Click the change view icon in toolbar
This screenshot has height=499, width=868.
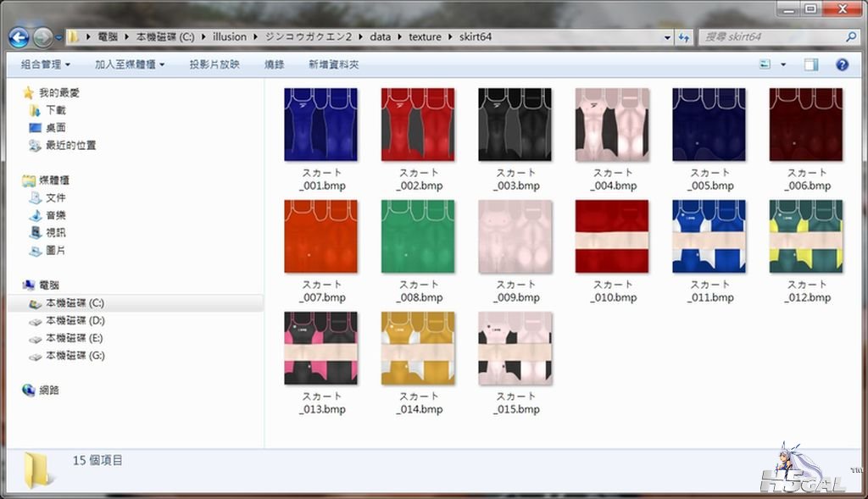tap(765, 64)
